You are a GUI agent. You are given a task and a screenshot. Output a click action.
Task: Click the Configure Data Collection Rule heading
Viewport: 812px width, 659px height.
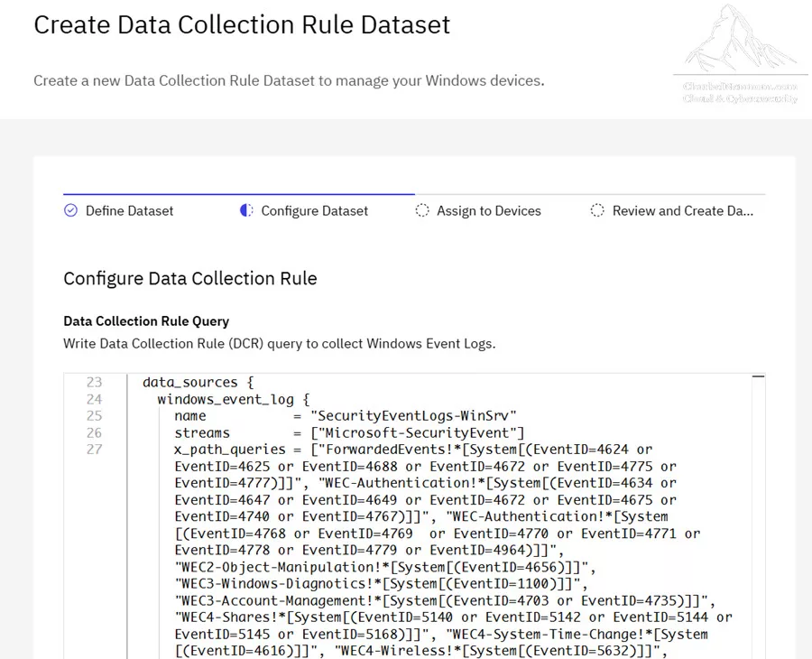190,279
